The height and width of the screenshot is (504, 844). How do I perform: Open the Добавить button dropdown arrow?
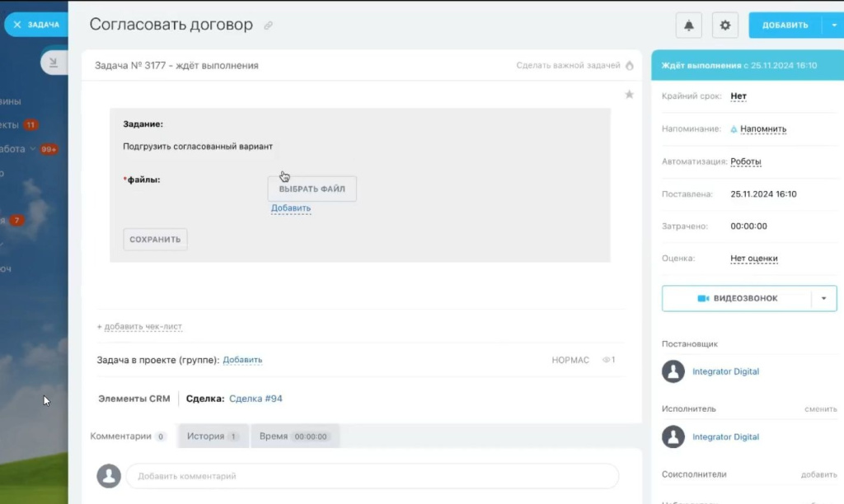831,26
